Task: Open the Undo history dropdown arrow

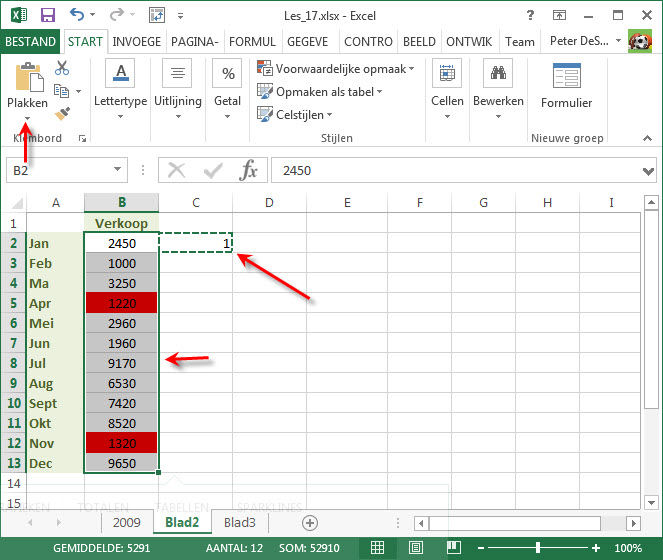Action: (92, 15)
